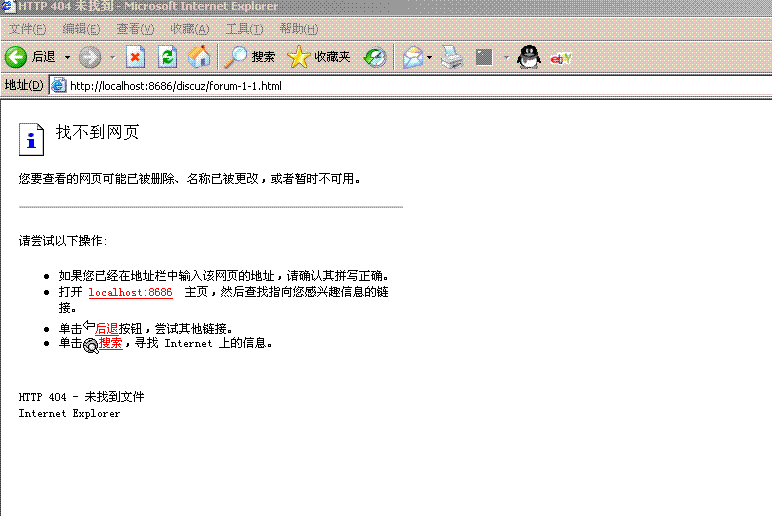Go to the Home page icon
Viewport: 772px width, 516px height.
pos(199,57)
